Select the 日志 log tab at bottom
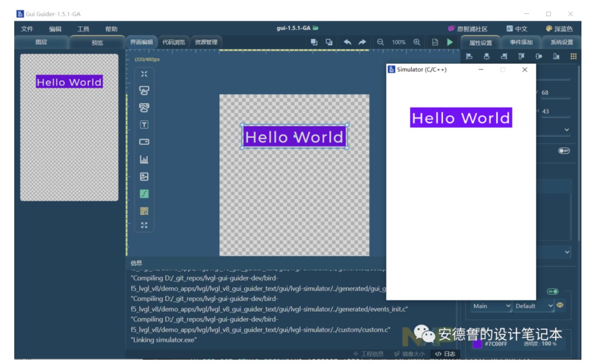Screen dimensions: 600x364 445,354
